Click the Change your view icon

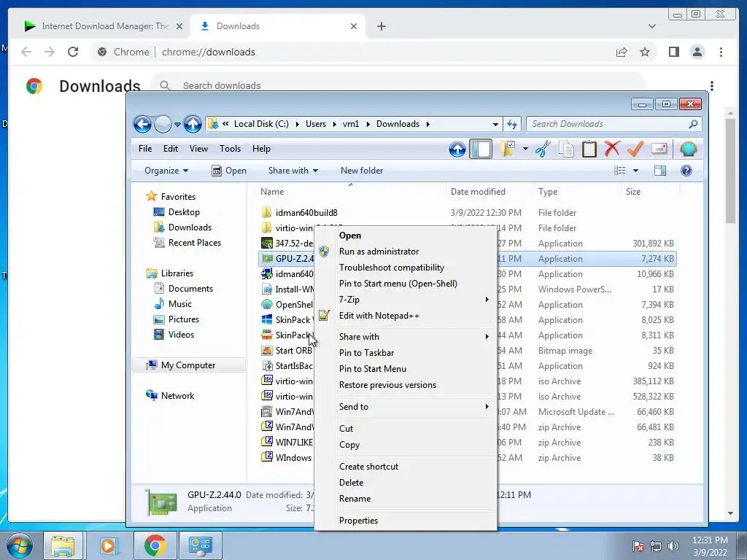(x=620, y=171)
